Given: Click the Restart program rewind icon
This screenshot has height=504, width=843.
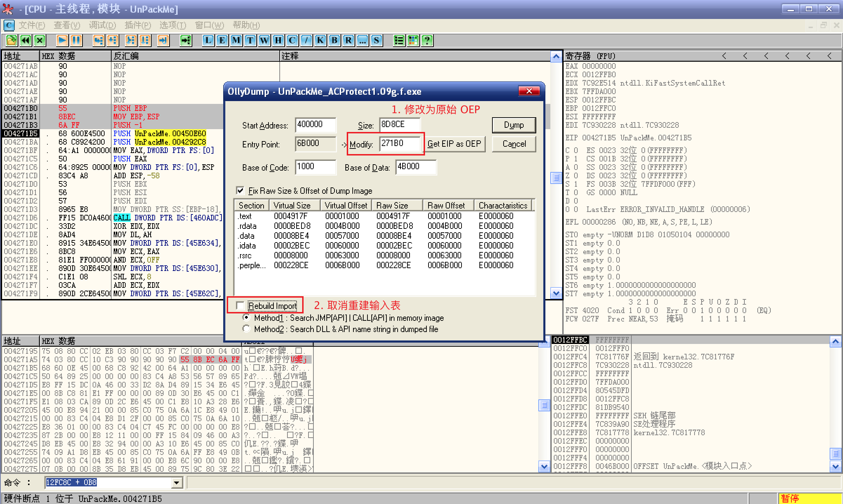Looking at the screenshot, I should pyautogui.click(x=26, y=40).
